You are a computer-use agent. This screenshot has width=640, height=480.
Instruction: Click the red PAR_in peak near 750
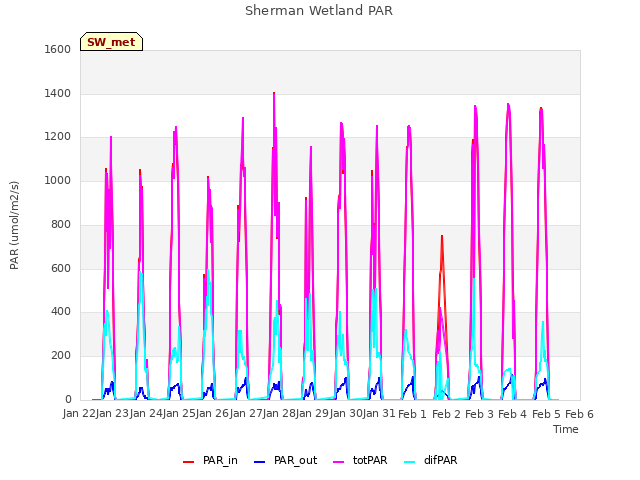pyautogui.click(x=442, y=236)
